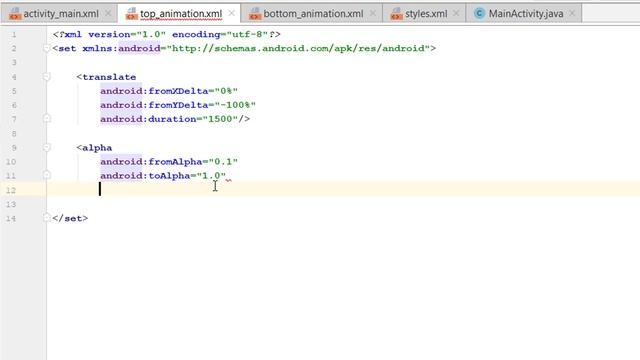Click the highlighted empty line 12
This screenshot has height=360, width=640.
[343, 190]
